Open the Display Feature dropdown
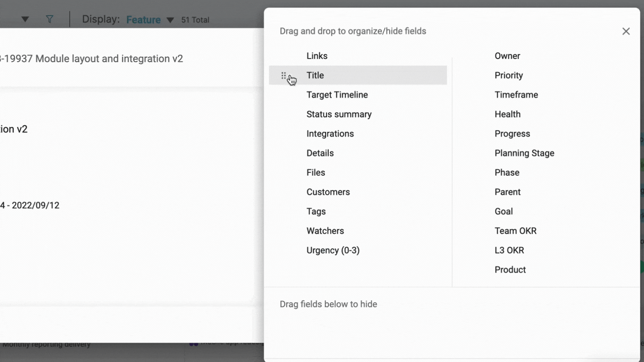Viewport: 644px width, 362px height. click(x=143, y=20)
